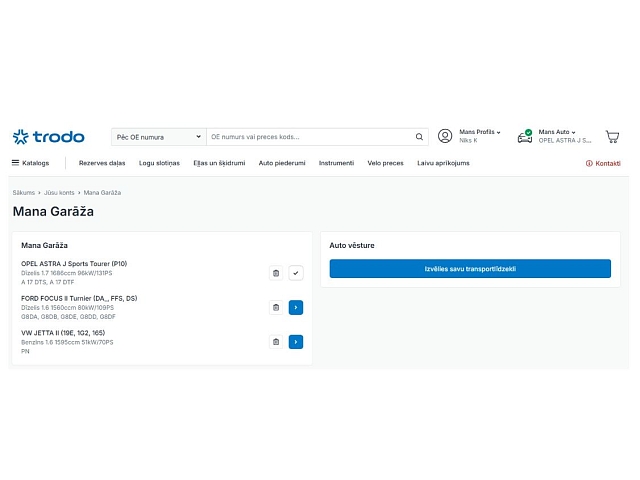Click Dīzelis 1.6 1560ccm engine text

[68, 308]
